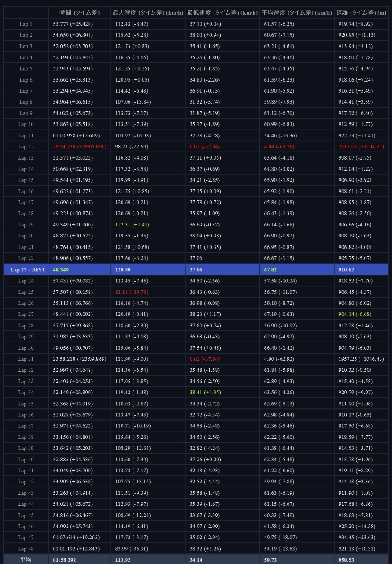Click Lap 14 average speed 64.80 (-3.02)
The image size is (392, 564).
point(279,169)
